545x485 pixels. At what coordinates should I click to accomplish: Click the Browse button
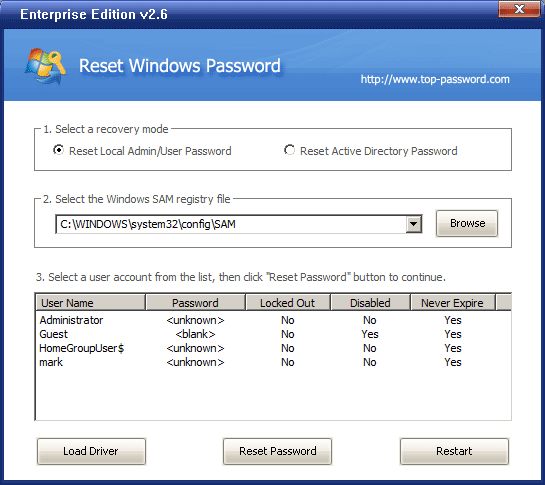467,223
